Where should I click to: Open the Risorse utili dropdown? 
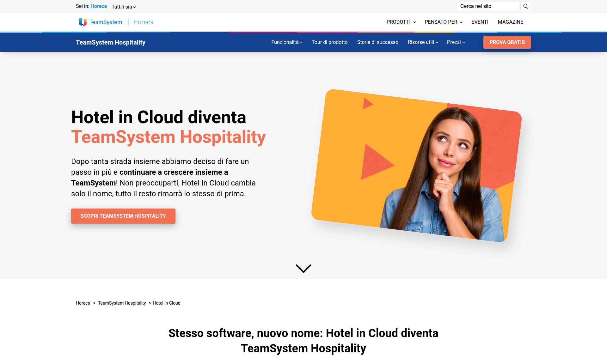(x=423, y=42)
